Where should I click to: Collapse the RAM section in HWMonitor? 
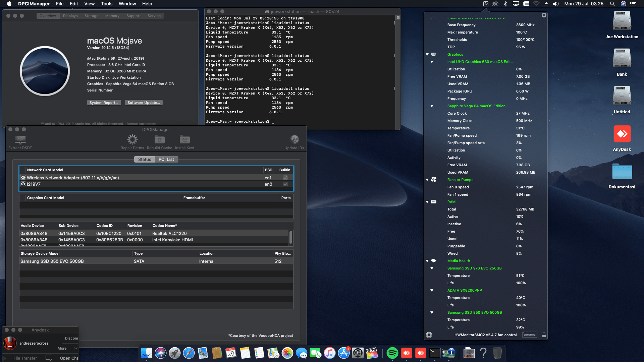pos(427,202)
